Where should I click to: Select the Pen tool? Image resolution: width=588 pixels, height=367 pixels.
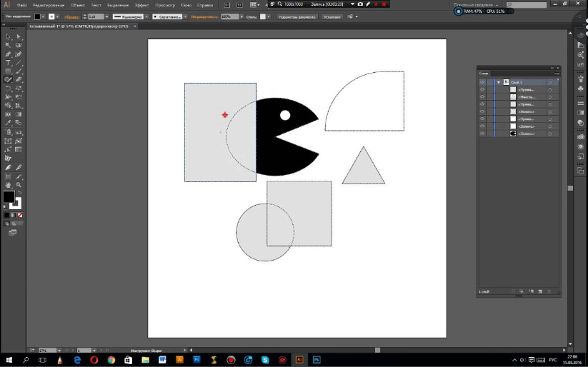tap(8, 54)
